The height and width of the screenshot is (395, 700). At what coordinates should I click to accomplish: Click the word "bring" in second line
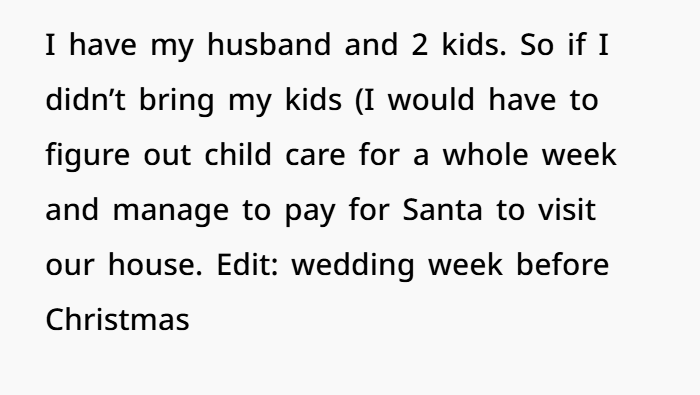pyautogui.click(x=177, y=101)
